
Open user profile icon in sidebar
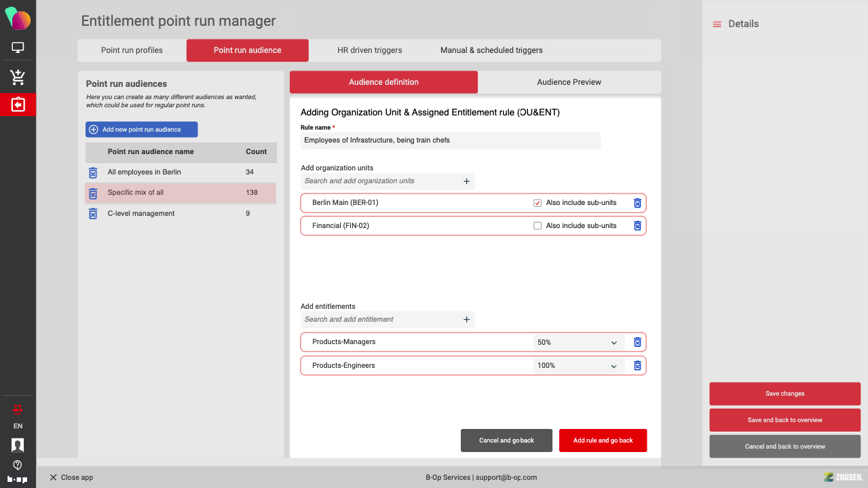tap(18, 445)
